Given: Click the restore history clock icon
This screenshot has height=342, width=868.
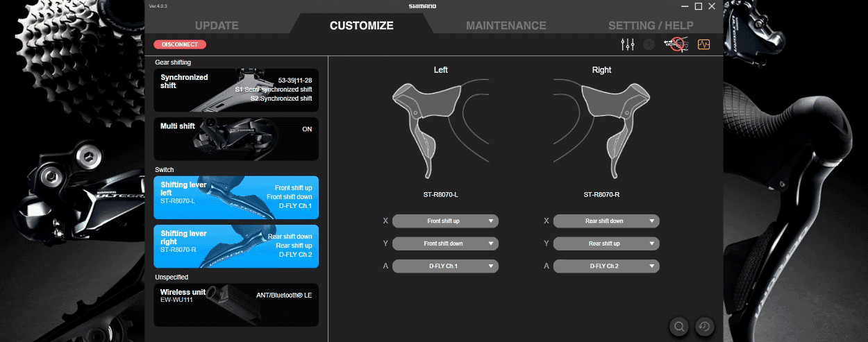Looking at the screenshot, I should click(x=704, y=326).
